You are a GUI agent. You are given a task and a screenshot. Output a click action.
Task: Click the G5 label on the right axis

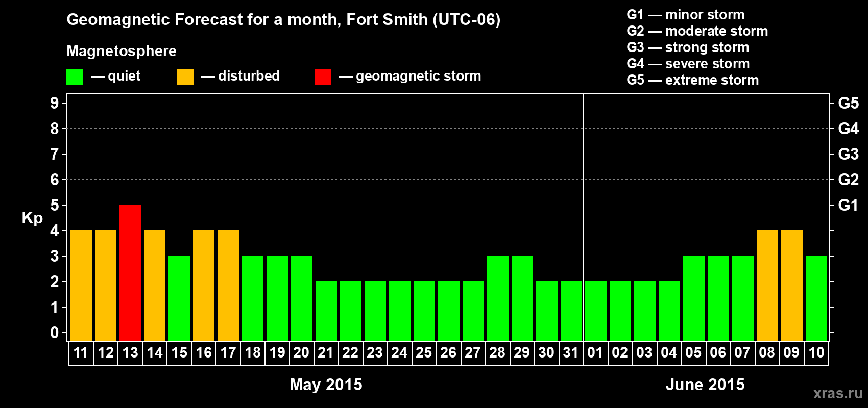[848, 103]
